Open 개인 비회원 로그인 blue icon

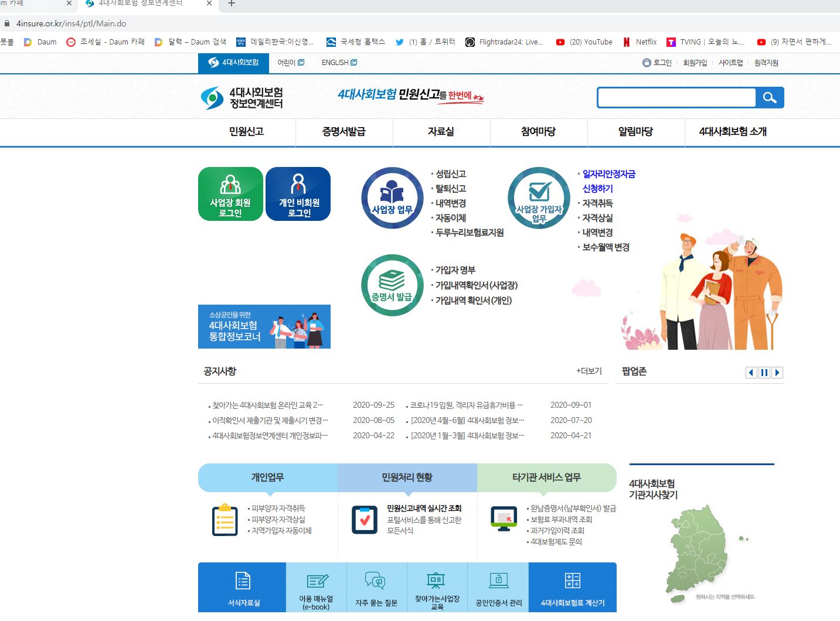click(298, 194)
